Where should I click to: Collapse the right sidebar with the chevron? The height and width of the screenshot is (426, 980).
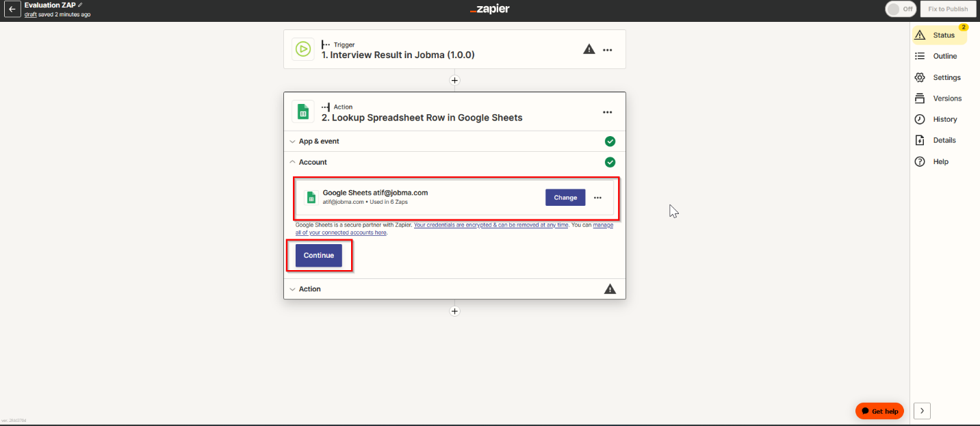click(922, 411)
